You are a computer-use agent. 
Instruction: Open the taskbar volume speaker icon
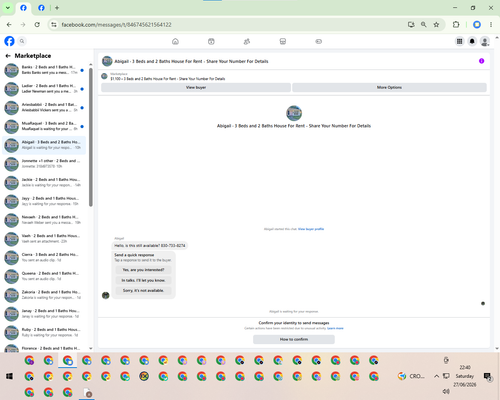click(446, 391)
